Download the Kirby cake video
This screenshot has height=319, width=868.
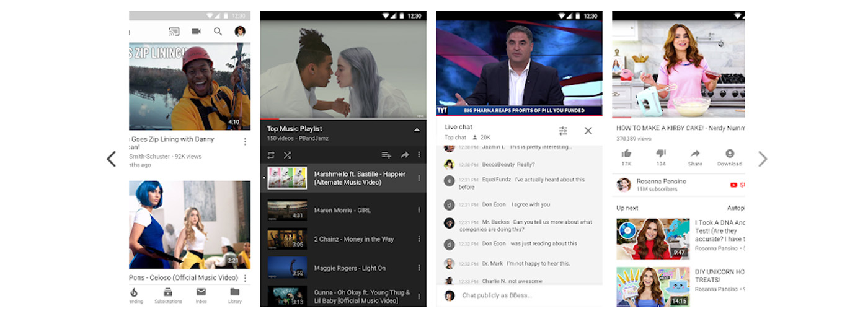[x=729, y=154]
